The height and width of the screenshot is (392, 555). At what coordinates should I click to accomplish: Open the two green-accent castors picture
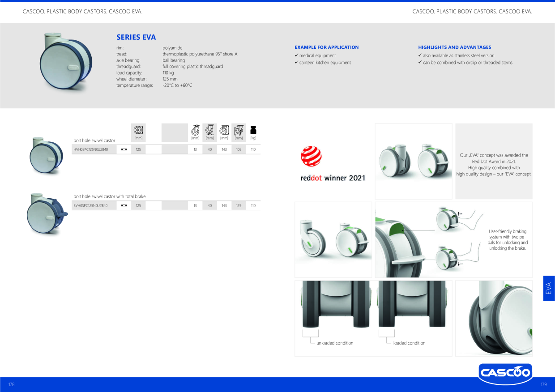click(414, 161)
